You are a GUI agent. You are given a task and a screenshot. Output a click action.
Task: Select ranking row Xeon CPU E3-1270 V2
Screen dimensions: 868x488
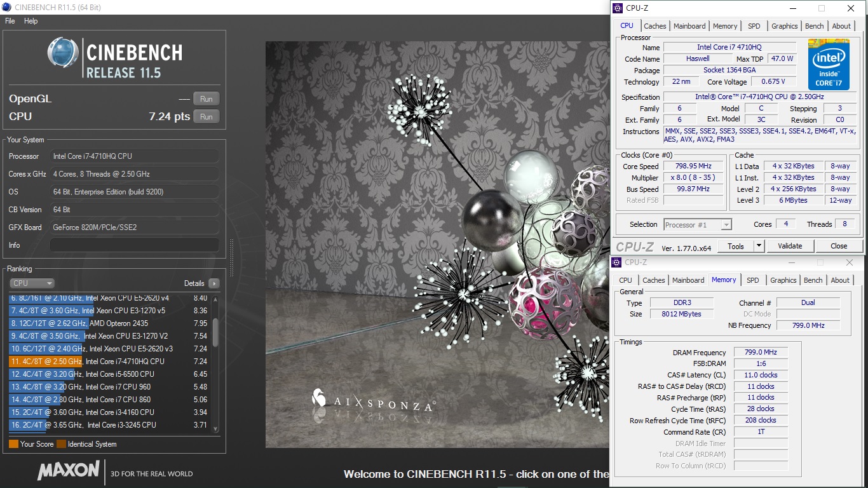tap(109, 336)
